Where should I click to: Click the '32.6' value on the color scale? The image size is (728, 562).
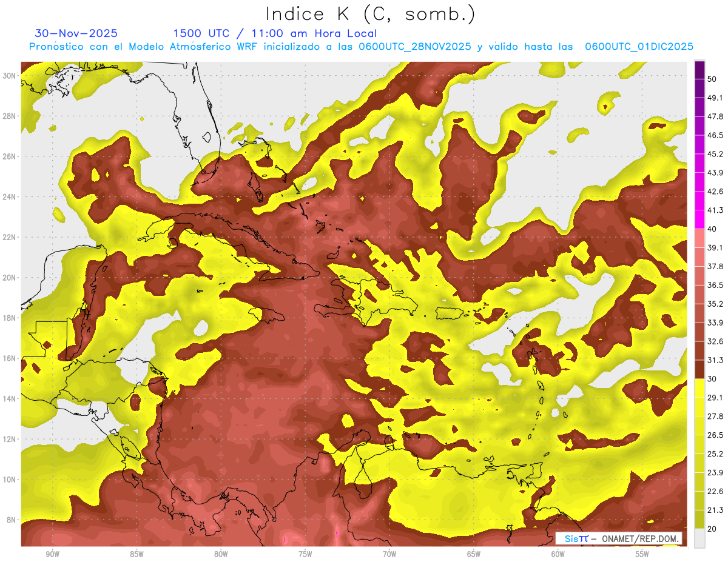[715, 341]
